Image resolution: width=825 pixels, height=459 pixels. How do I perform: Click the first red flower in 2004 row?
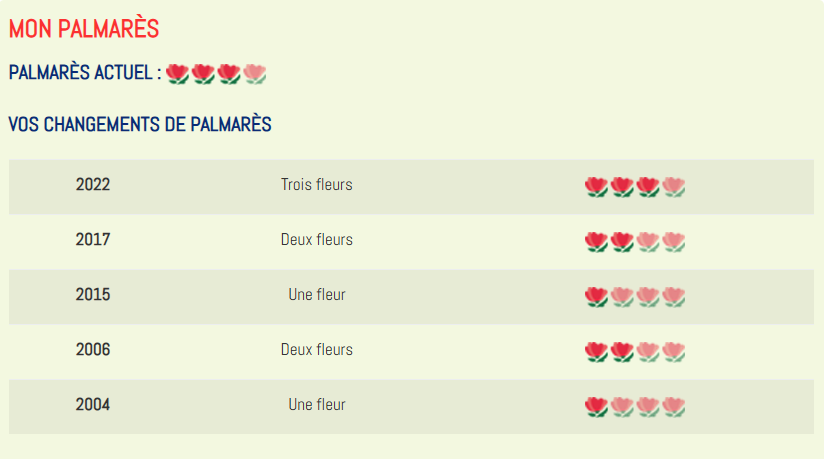coord(596,407)
